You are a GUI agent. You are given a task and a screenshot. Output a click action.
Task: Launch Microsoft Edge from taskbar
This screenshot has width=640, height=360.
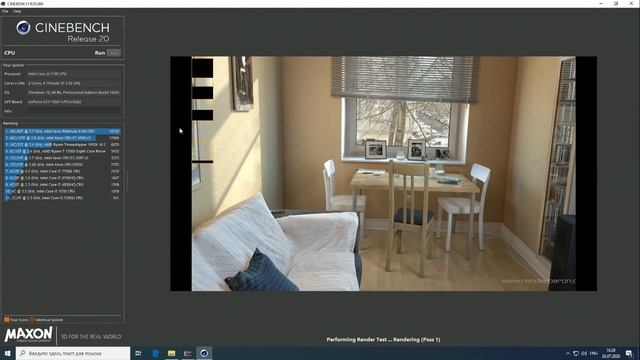(156, 353)
